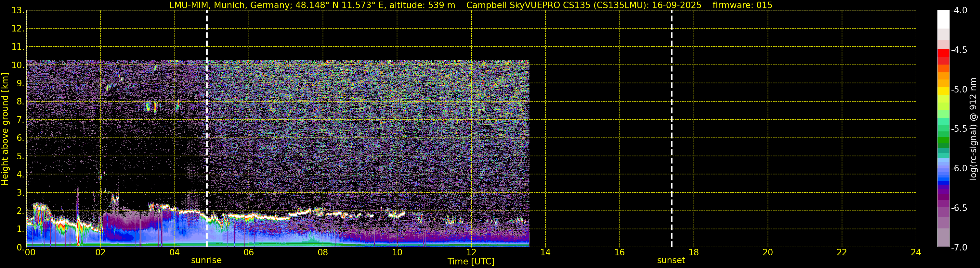Viewport: 980px width, 268px height.
Task: Click the x-axis tick label '10'
Action: point(397,252)
